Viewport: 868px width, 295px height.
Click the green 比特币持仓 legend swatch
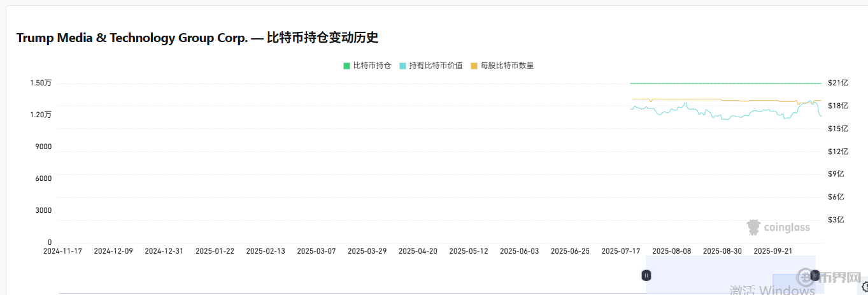click(347, 66)
